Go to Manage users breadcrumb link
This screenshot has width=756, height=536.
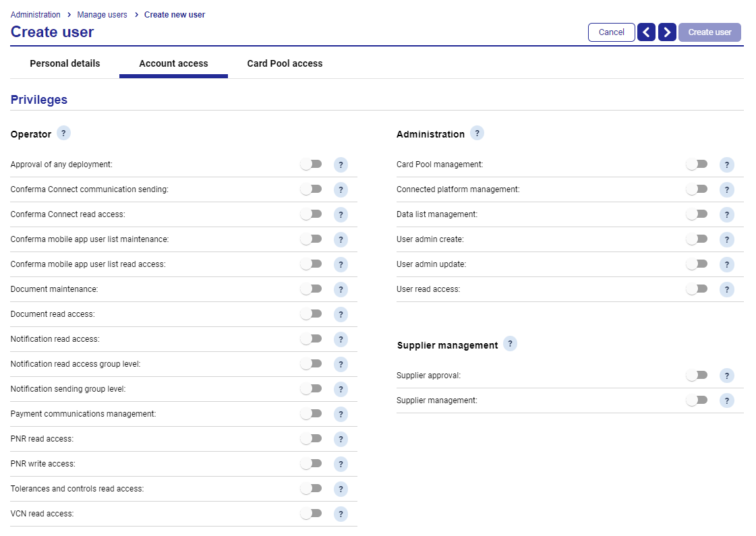[103, 15]
